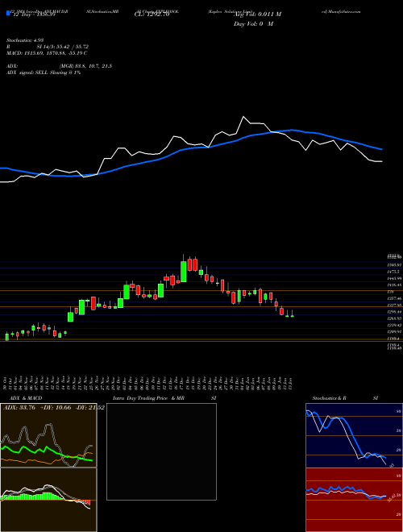Click the blue 12-day SMA legend square
The height and width of the screenshot is (532, 403).
(8, 14)
